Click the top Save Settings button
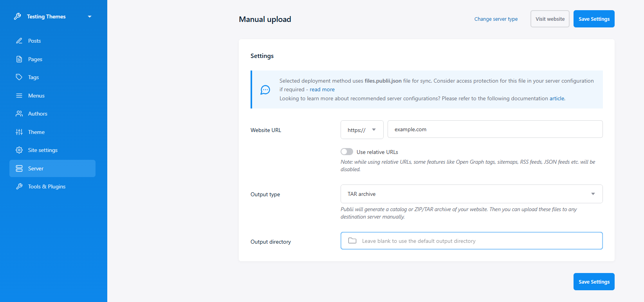This screenshot has width=644, height=302. (594, 19)
